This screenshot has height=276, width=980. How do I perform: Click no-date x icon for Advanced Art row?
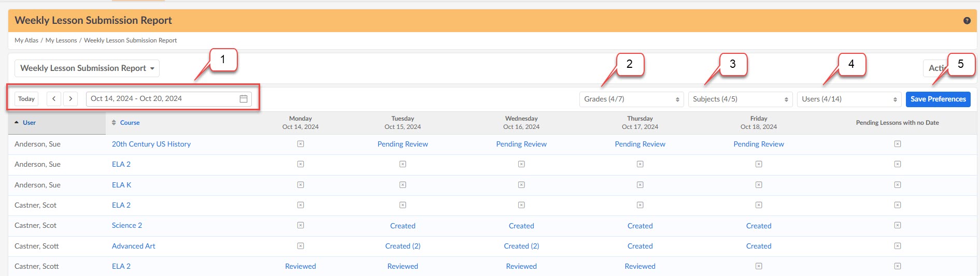pos(898,246)
